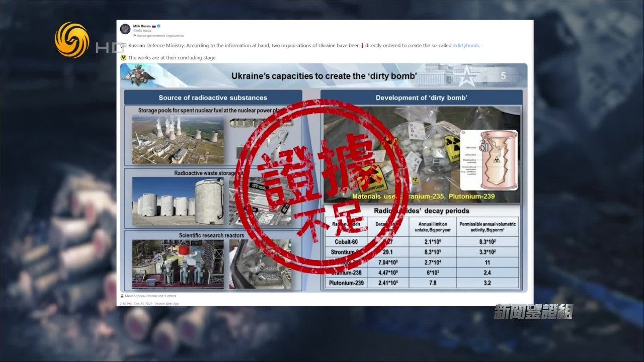Click the radioactive emoji before 'The works'
The height and width of the screenshot is (362, 644).
click(123, 58)
